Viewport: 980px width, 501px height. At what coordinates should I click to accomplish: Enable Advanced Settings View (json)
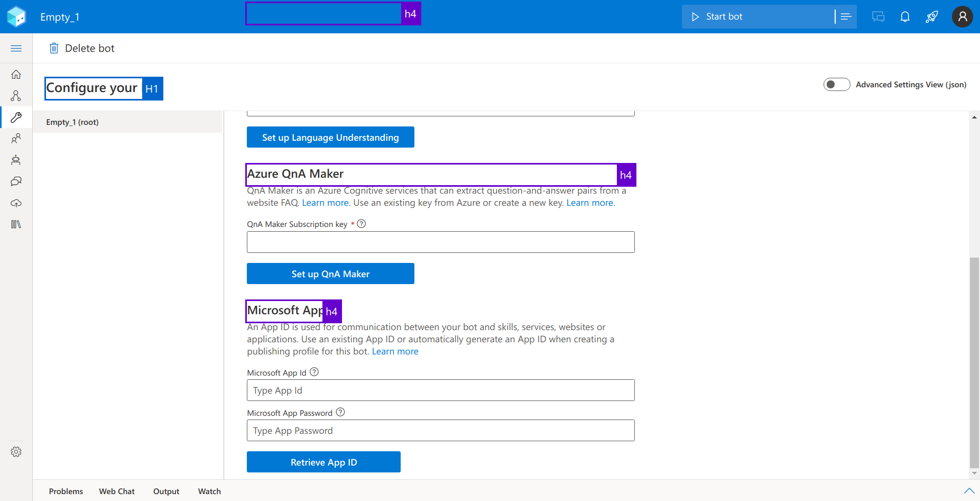tap(837, 84)
